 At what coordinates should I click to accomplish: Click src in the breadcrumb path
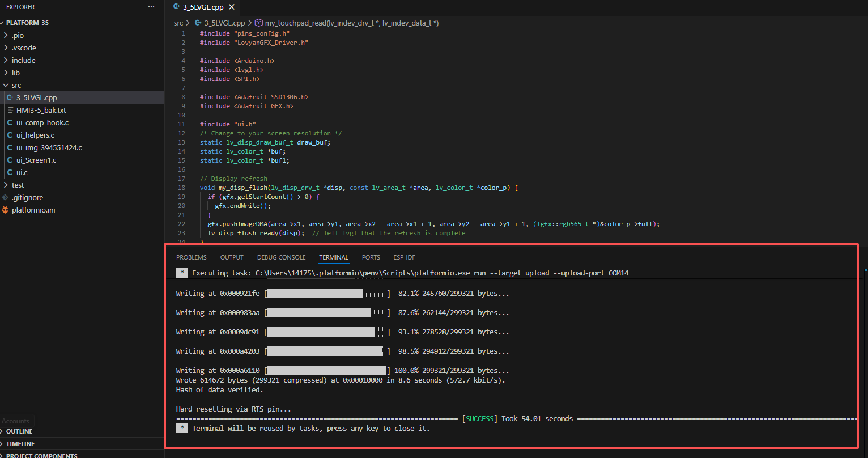178,23
